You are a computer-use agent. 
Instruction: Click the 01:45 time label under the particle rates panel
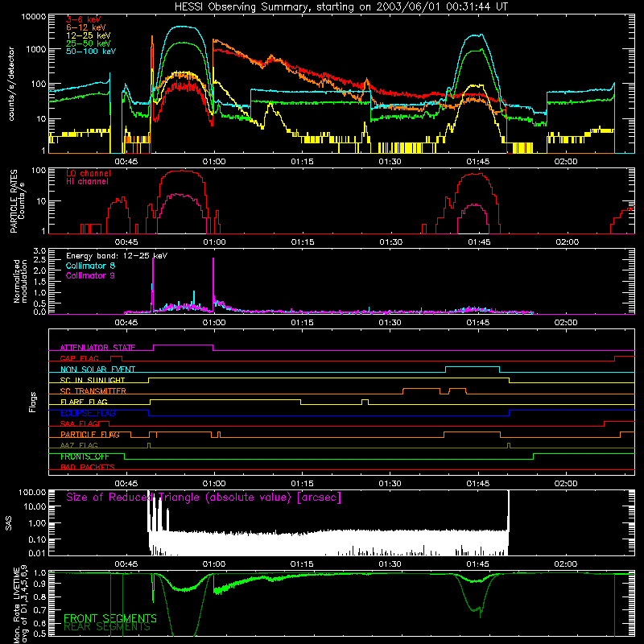479,242
